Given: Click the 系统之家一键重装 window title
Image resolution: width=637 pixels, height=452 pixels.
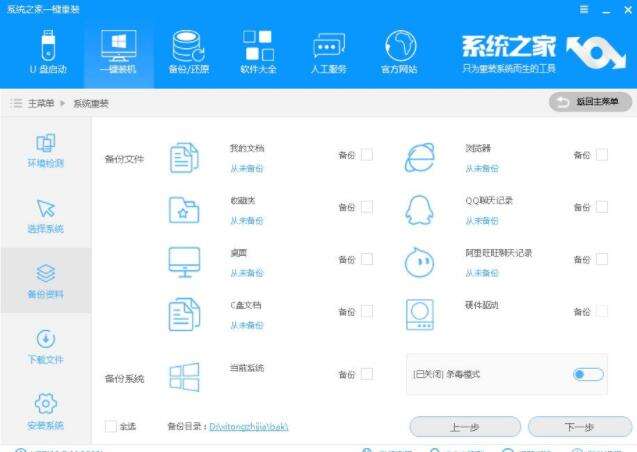Looking at the screenshot, I should click(x=43, y=9).
